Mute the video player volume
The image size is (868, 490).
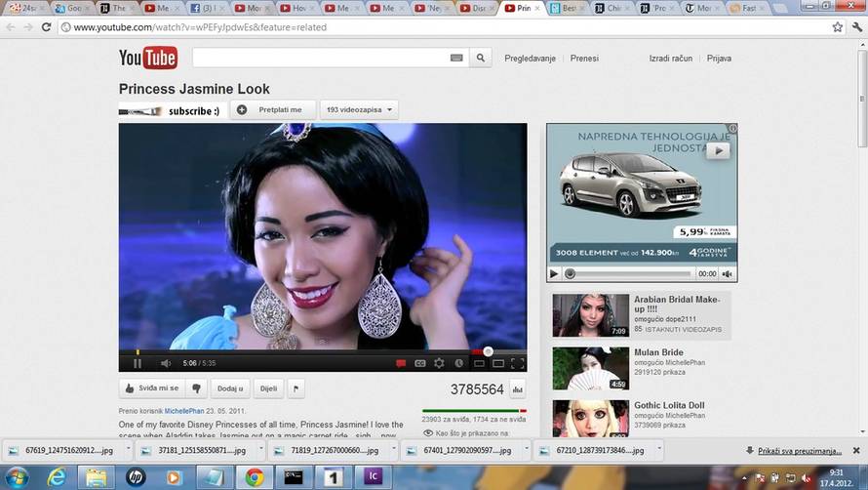[166, 364]
